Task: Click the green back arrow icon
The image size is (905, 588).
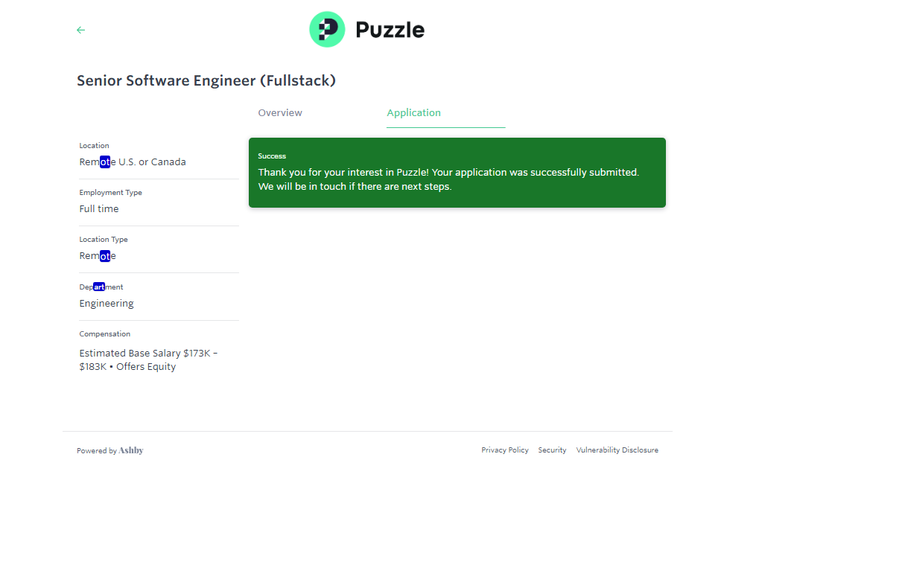Action: [80, 30]
